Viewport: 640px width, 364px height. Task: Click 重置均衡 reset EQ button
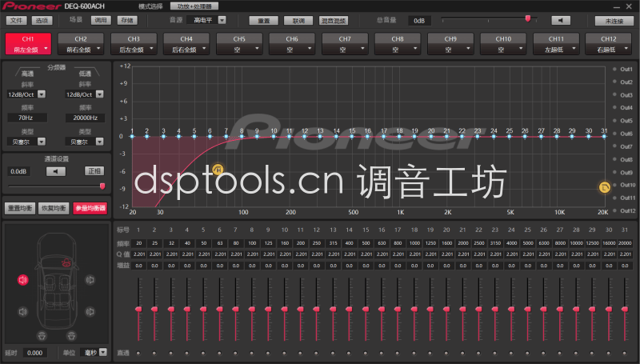pos(20,208)
